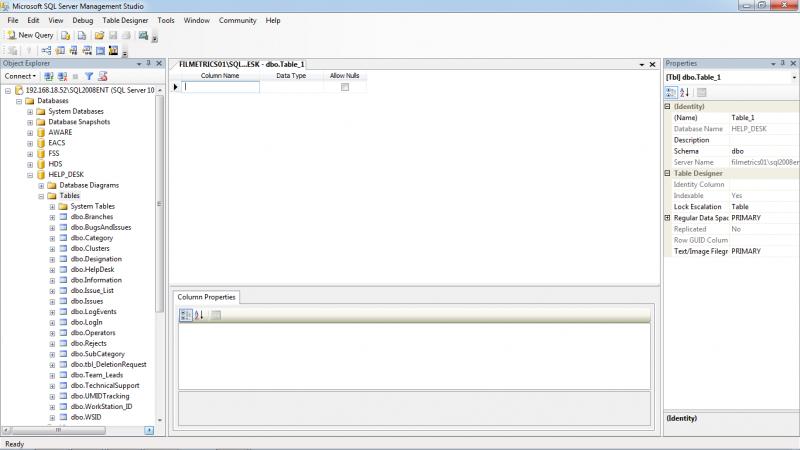Switch to the Column Properties tab
This screenshot has width=800, height=450.
click(206, 297)
